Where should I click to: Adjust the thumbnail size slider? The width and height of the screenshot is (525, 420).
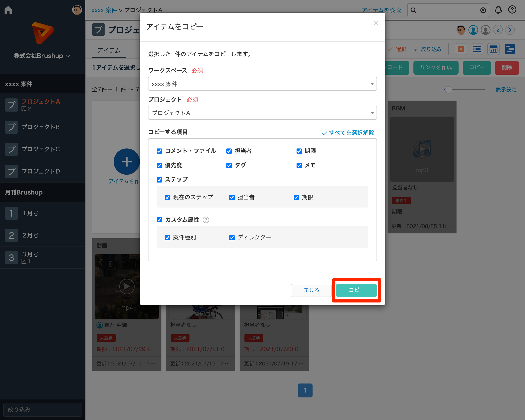click(x=449, y=90)
